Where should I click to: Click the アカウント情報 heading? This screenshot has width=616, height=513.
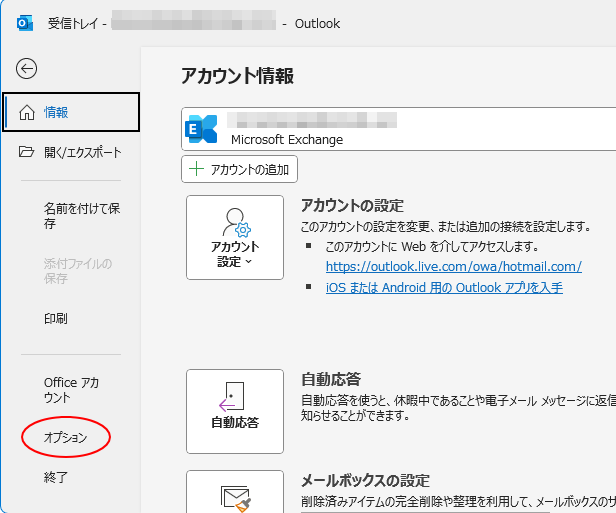[237, 75]
